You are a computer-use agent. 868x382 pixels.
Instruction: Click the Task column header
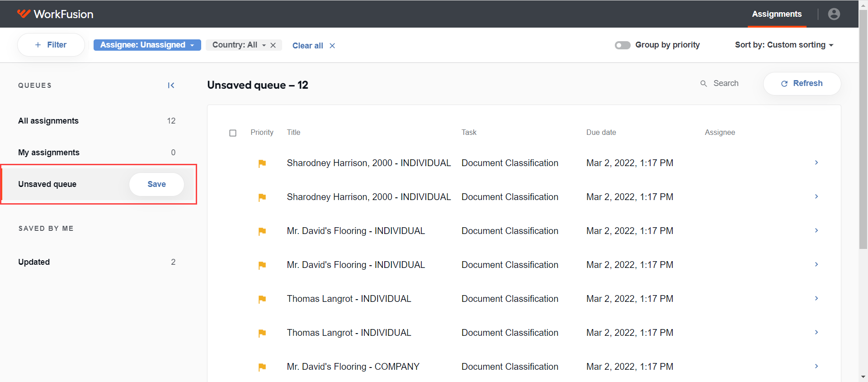pyautogui.click(x=469, y=133)
